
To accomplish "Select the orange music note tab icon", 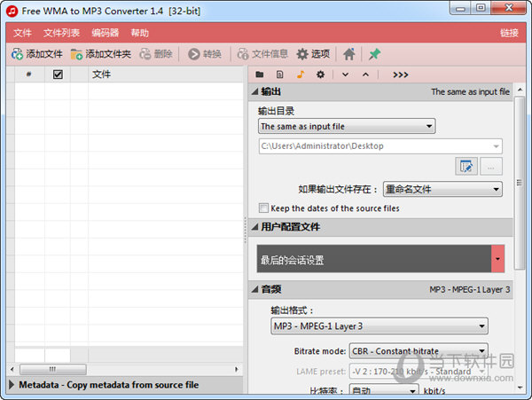I will pyautogui.click(x=301, y=75).
